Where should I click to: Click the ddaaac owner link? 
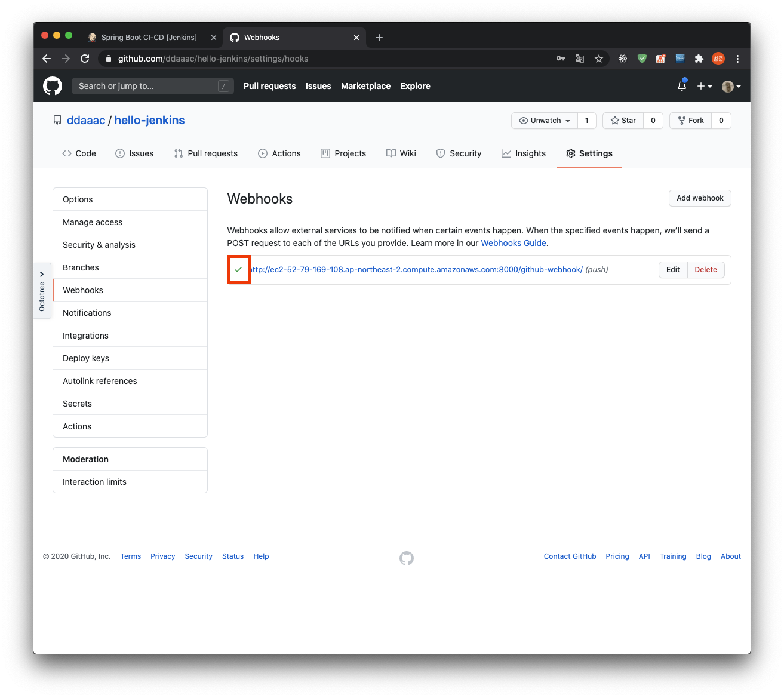(86, 120)
